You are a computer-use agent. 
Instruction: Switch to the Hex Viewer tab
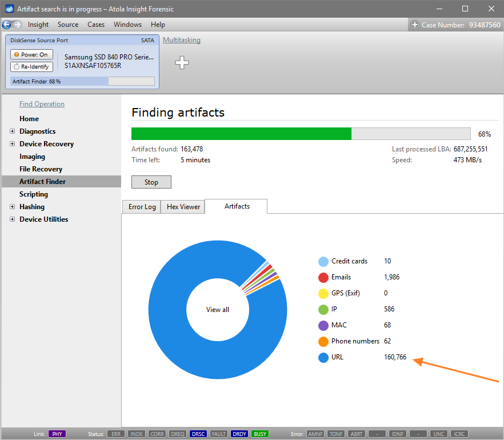(x=183, y=207)
